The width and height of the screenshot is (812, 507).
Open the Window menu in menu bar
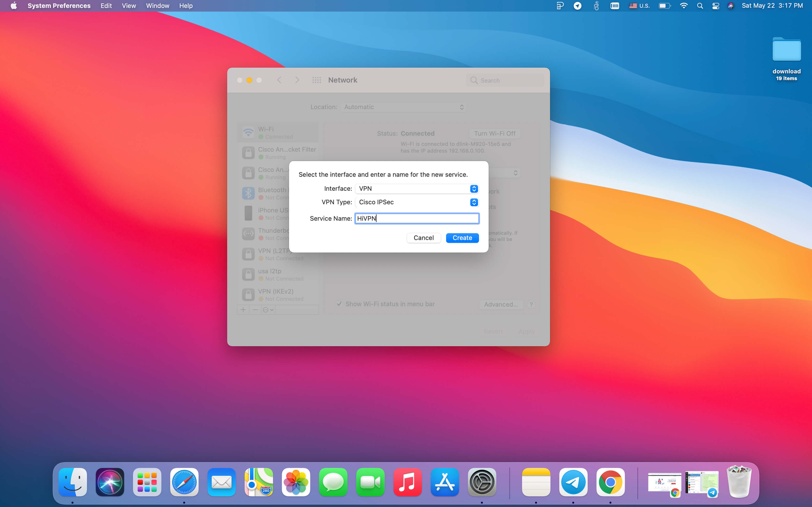pyautogui.click(x=157, y=6)
